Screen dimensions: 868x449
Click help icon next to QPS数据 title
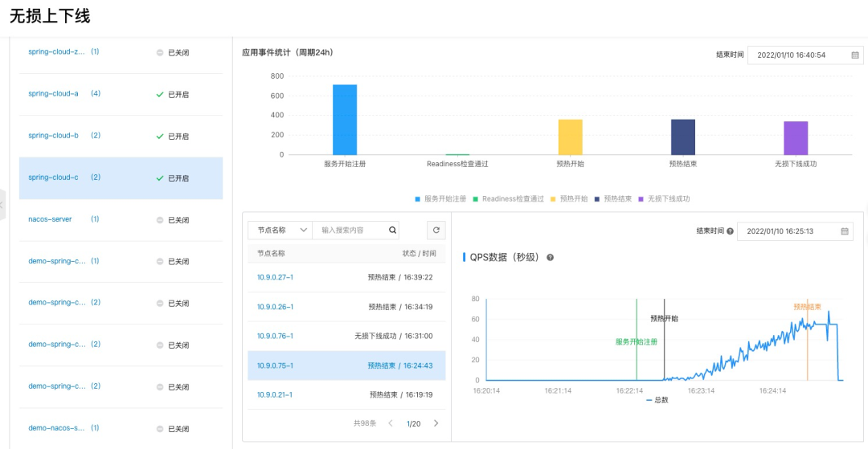coord(551,258)
